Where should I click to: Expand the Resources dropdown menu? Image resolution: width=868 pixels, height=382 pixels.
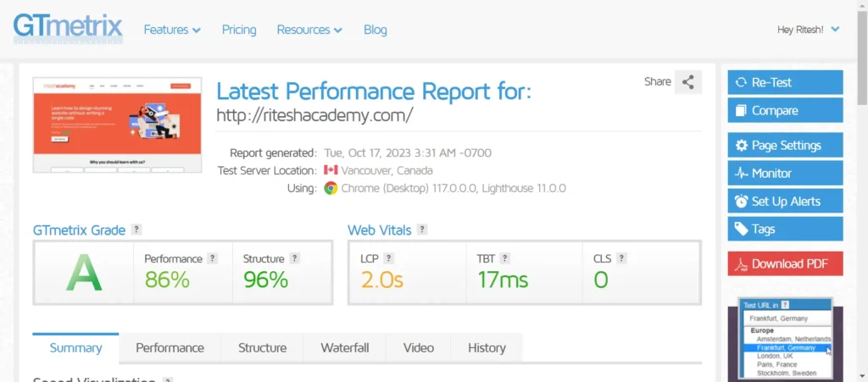click(309, 30)
